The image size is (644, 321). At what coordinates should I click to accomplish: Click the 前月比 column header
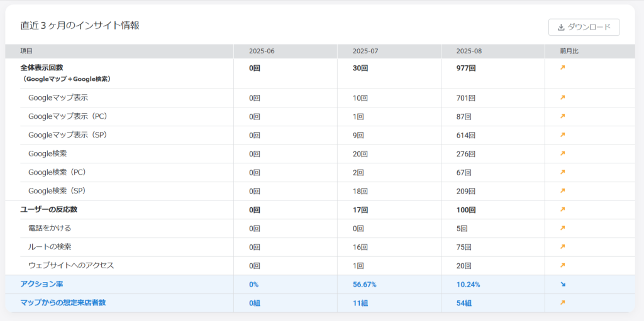pos(569,51)
